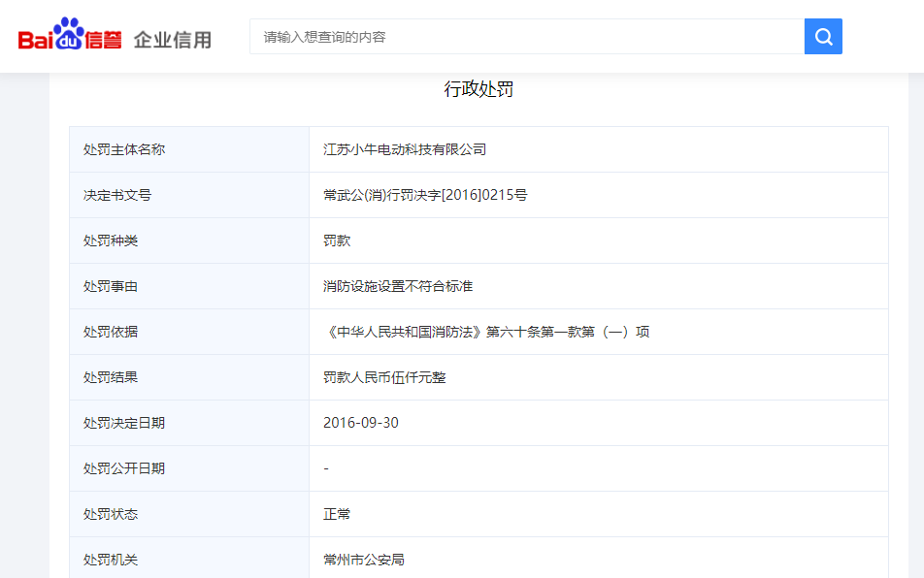Focus the search query input field
The image size is (924, 578).
click(x=527, y=37)
